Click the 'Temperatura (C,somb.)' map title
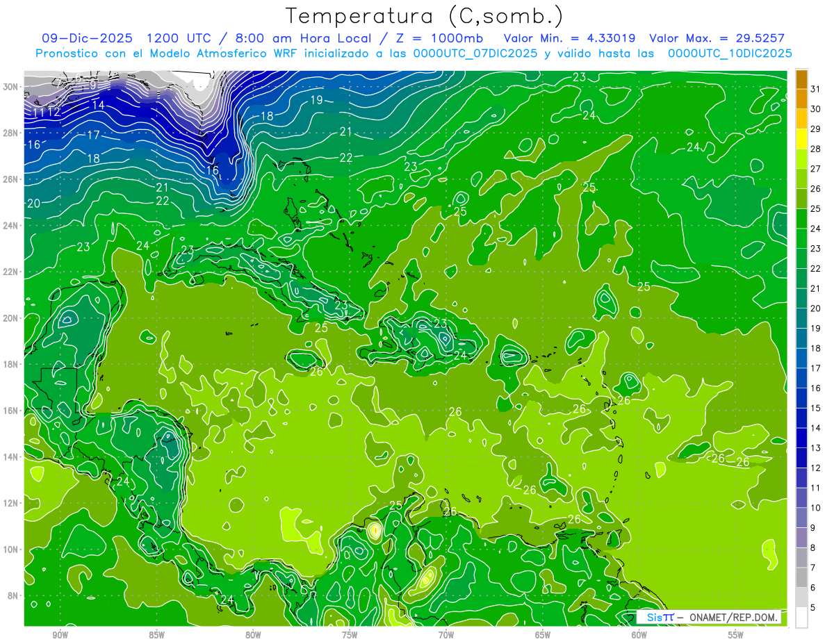Screen dimensions: 834x644 point(425,16)
